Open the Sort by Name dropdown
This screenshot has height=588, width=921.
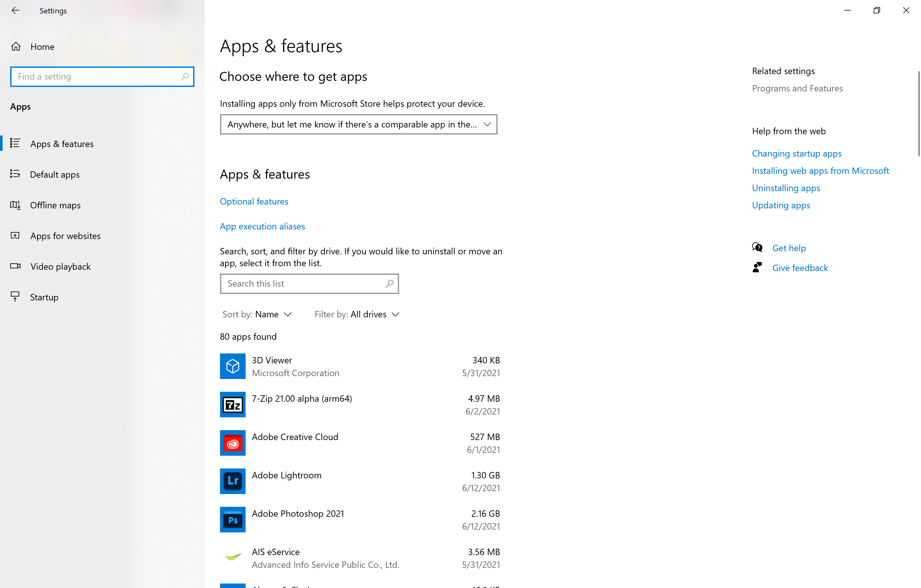[257, 314]
